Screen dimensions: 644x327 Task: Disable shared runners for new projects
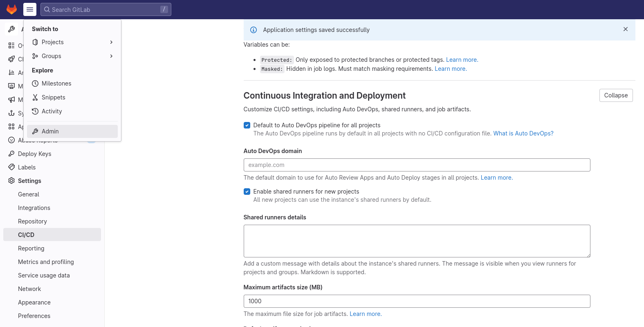coord(247,192)
